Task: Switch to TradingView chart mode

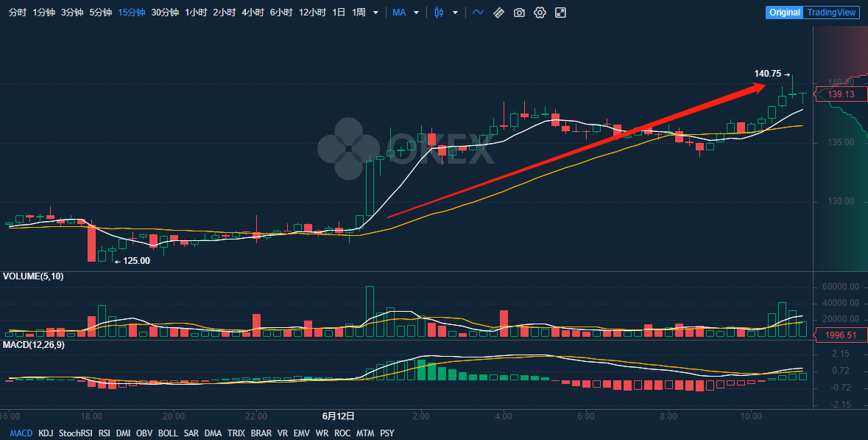Action: (831, 13)
